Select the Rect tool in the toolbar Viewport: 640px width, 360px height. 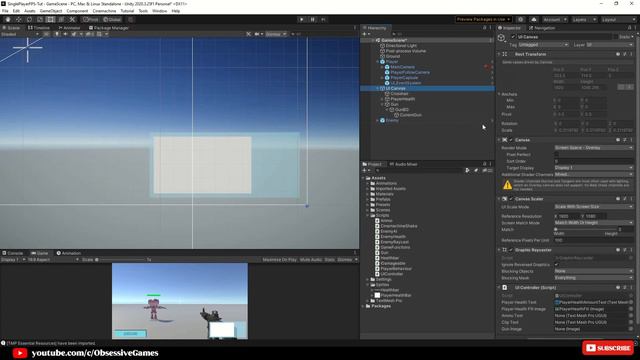pyautogui.click(x=50, y=20)
